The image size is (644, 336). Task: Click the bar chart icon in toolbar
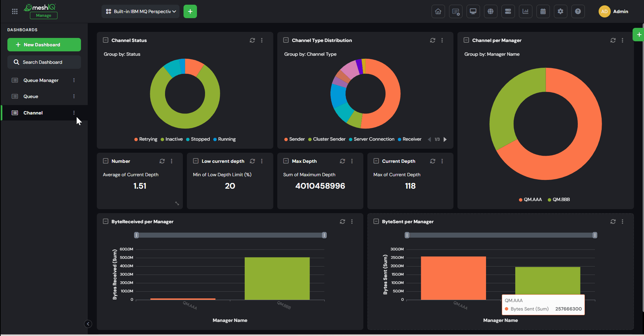tap(525, 11)
